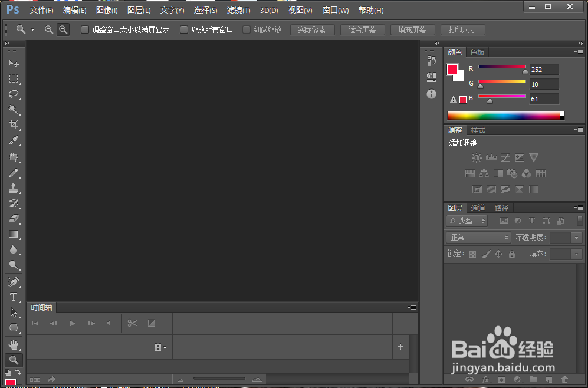Open the 滤镜(T) menu

coord(238,11)
